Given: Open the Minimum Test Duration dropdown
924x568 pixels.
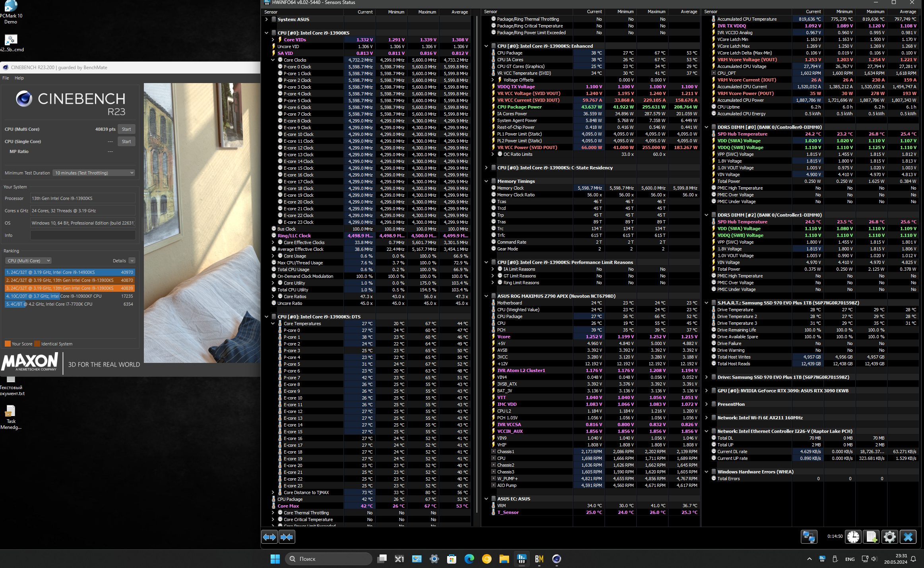Looking at the screenshot, I should (94, 173).
